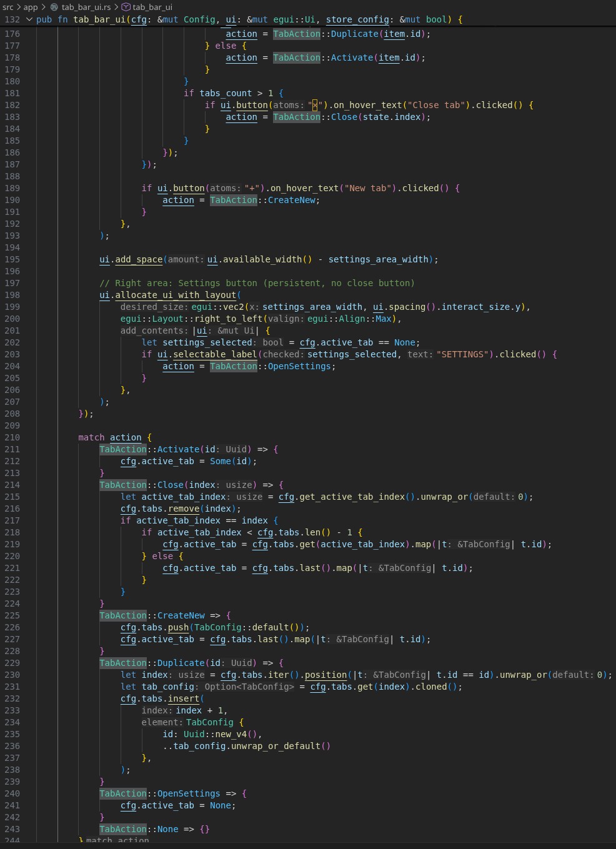The image size is (616, 849).
Task: Click 'right_to_left' on line 200
Action: [229, 319]
